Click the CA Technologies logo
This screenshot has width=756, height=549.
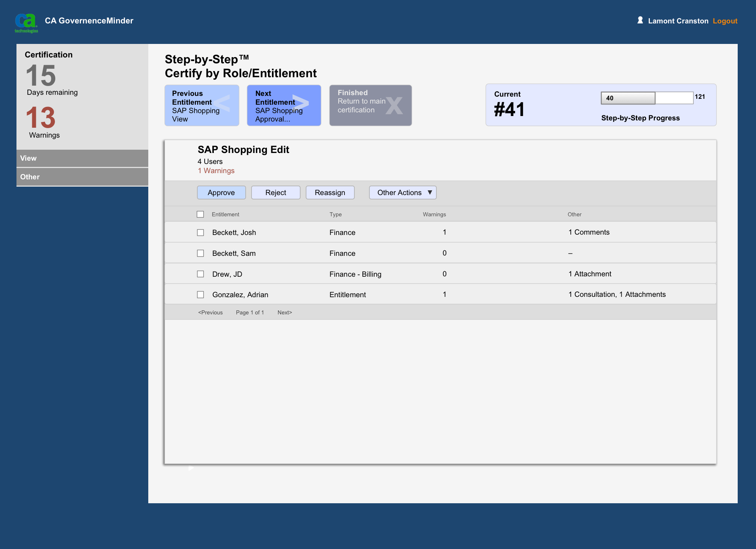pos(26,23)
